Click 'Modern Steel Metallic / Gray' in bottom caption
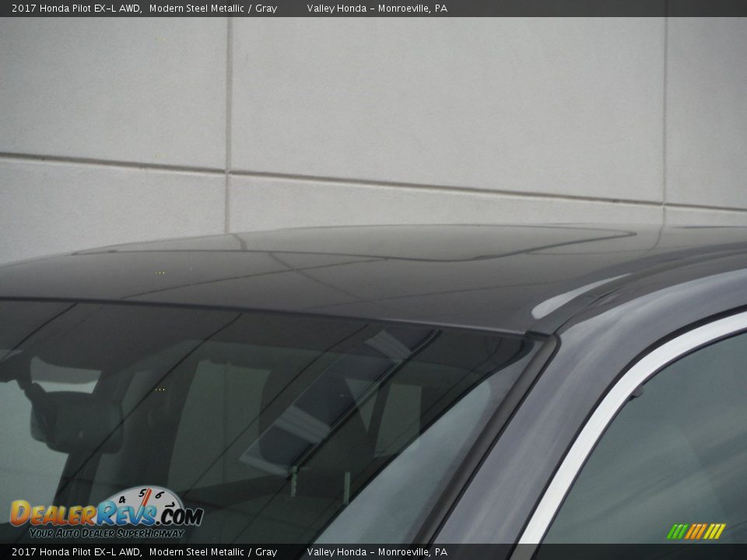 tap(212, 552)
